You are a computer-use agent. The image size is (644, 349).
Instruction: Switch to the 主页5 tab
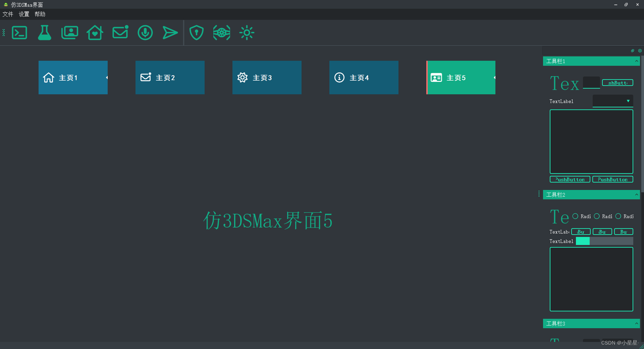pyautogui.click(x=461, y=78)
